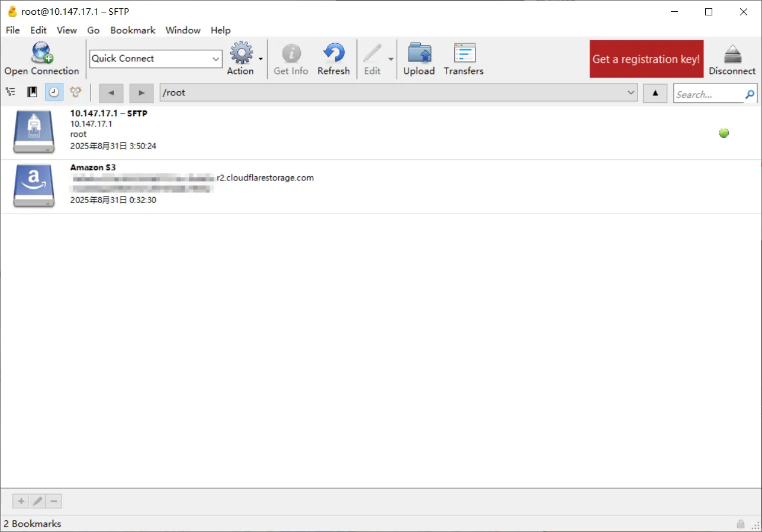Click the Get Info icon
This screenshot has width=762, height=532.
(x=291, y=53)
